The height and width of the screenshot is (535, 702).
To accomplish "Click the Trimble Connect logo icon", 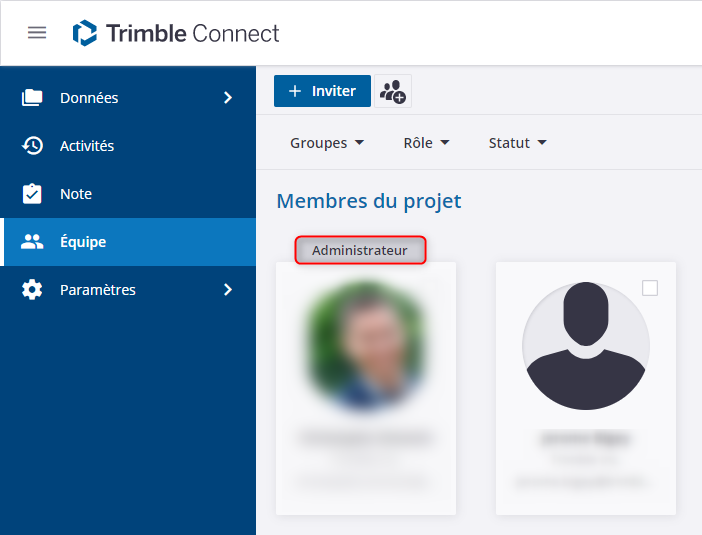I will 85,33.
